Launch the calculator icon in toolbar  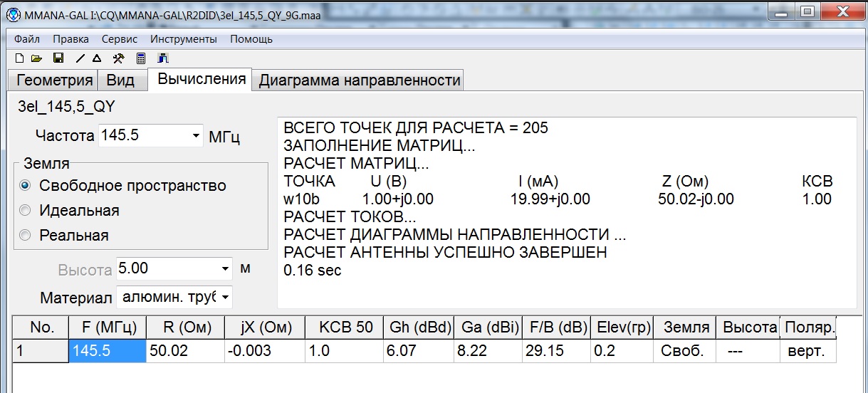(x=141, y=58)
